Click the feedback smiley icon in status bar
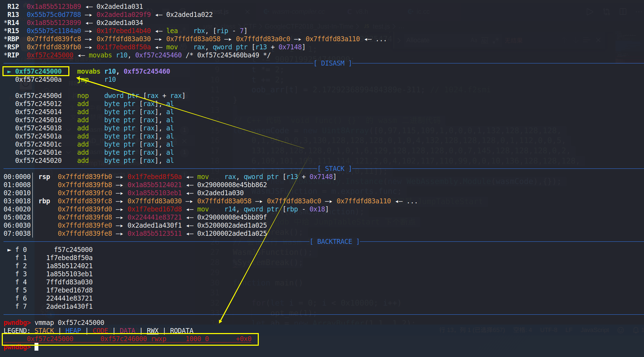This screenshot has height=357, width=644. point(621,330)
